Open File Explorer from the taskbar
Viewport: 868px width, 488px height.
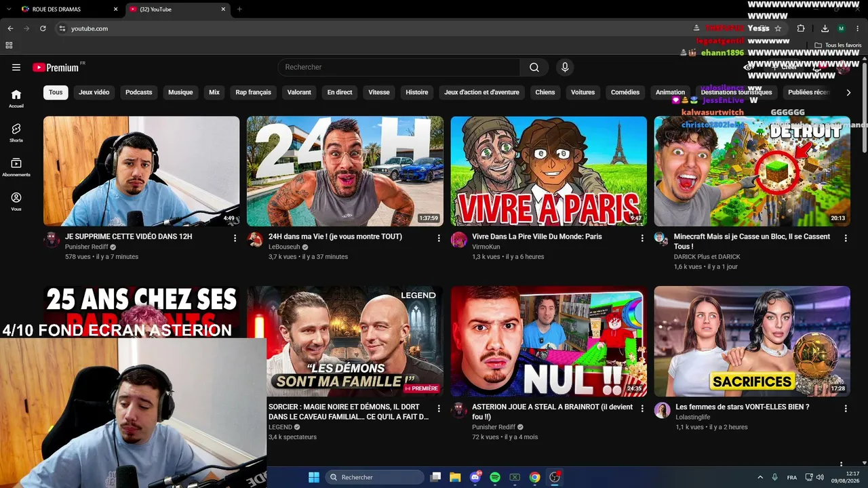455,477
